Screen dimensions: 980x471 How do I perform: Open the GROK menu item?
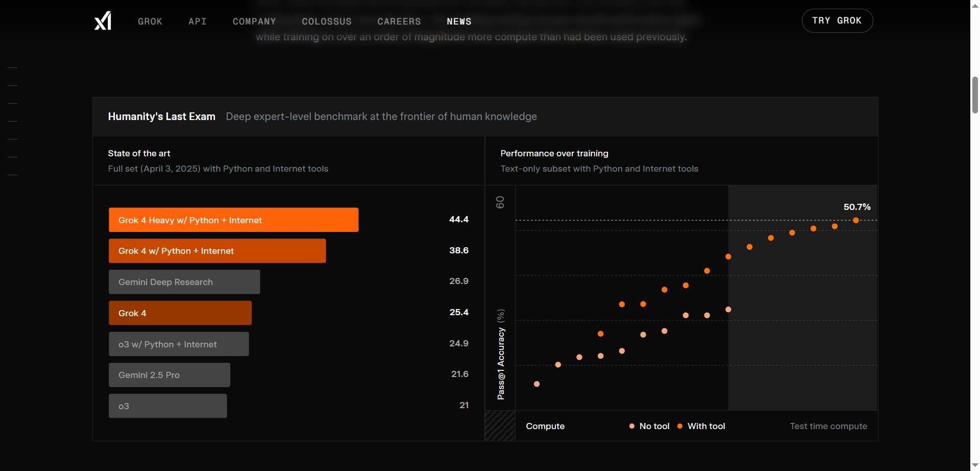point(150,21)
